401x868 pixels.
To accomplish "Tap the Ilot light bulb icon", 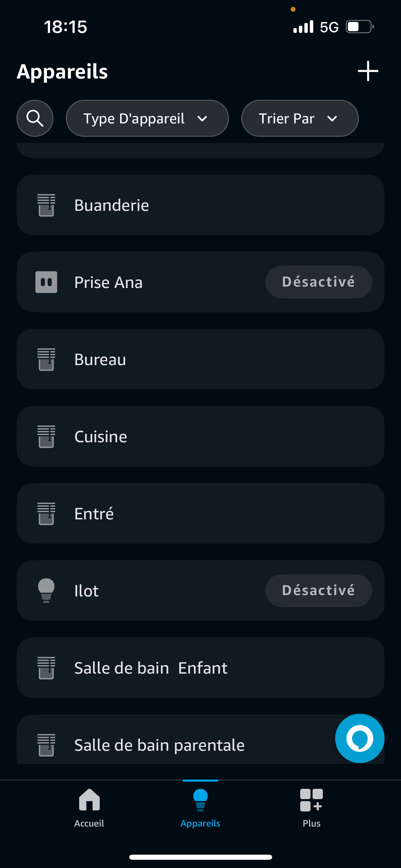I will (46, 590).
